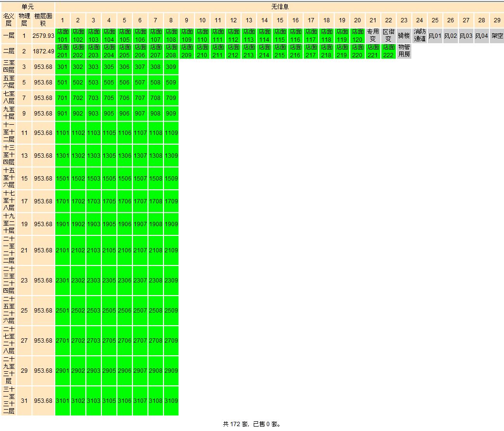Choose room 2308
Viewport: 504px width, 431px height.
[156, 281]
